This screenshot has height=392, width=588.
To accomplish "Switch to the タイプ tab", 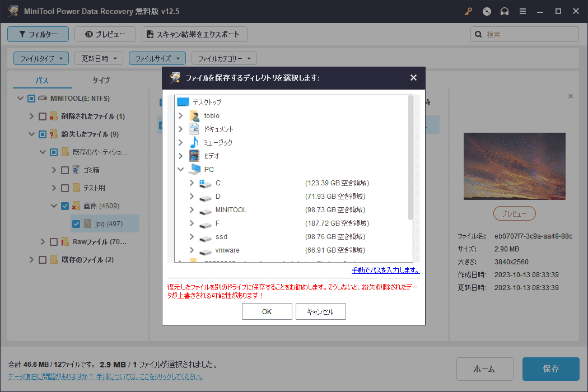I will tap(101, 80).
